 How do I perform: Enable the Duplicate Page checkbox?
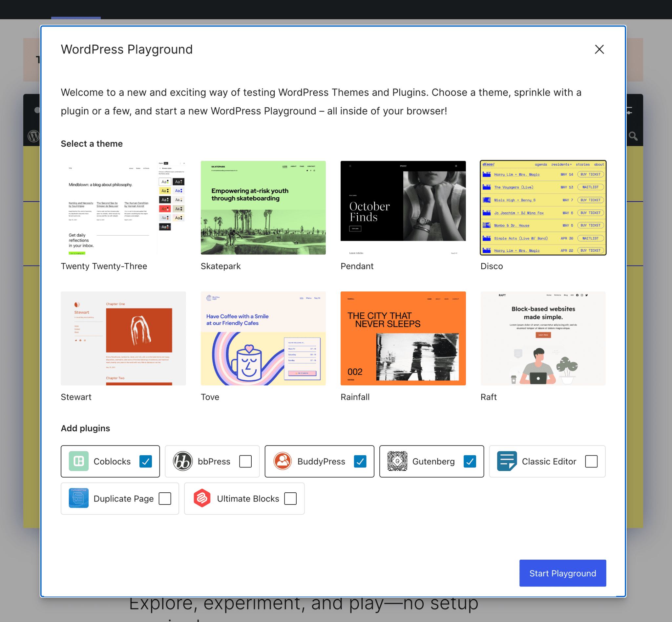click(164, 498)
